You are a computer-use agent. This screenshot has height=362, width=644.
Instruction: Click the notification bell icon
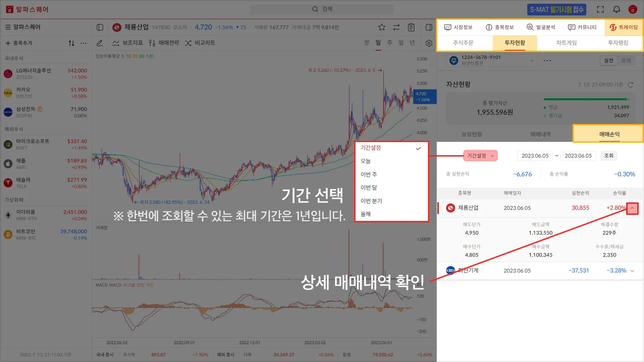616,9
